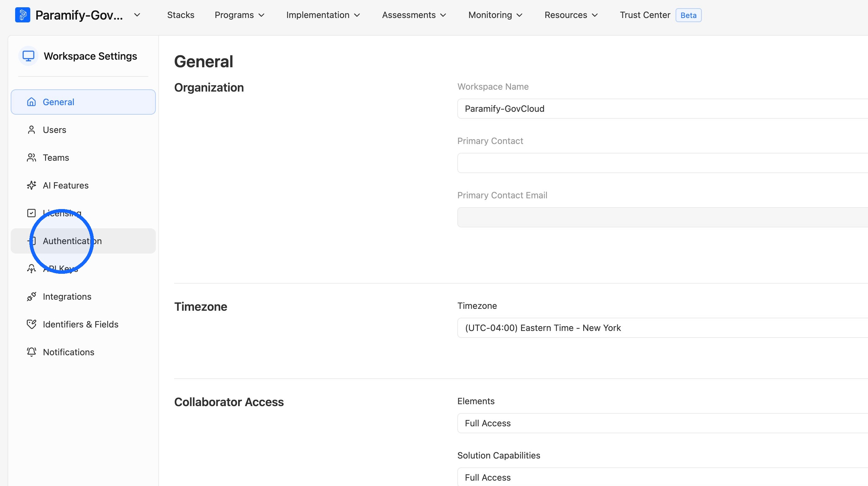Open the Elements Full Access dropdown
Screen dimensions: 868x486
(x=662, y=423)
